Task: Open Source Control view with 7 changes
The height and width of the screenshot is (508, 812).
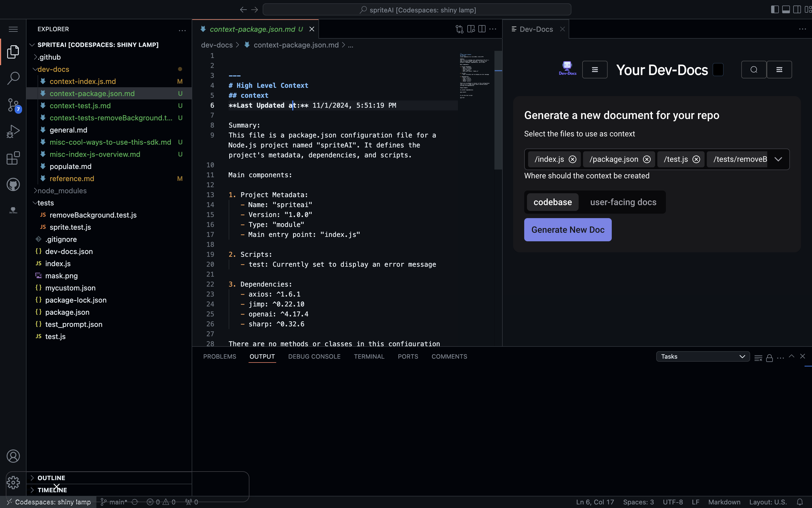Action: tap(13, 105)
